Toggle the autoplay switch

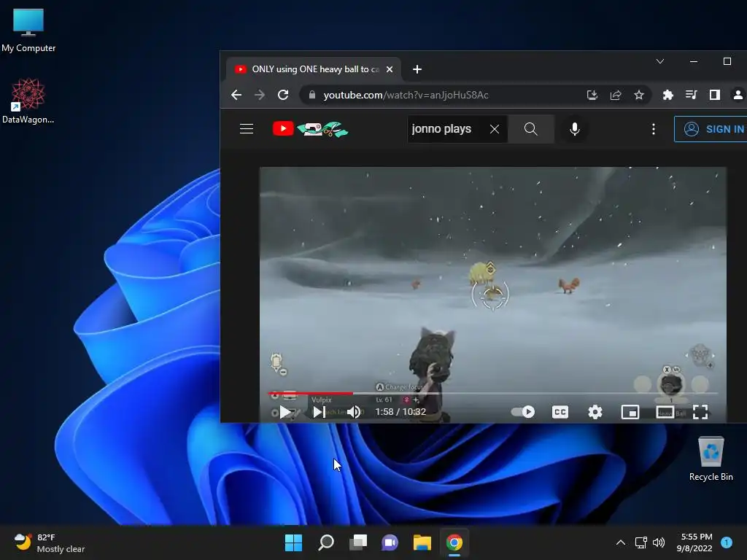click(522, 411)
